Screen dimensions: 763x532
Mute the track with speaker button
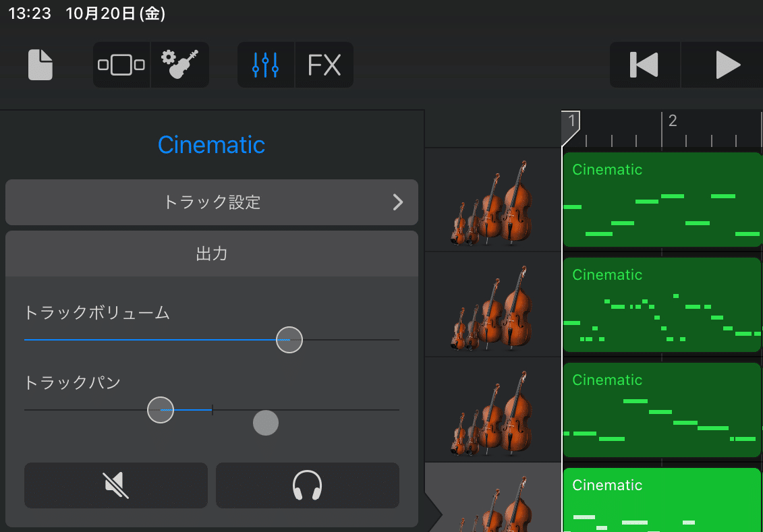(116, 485)
